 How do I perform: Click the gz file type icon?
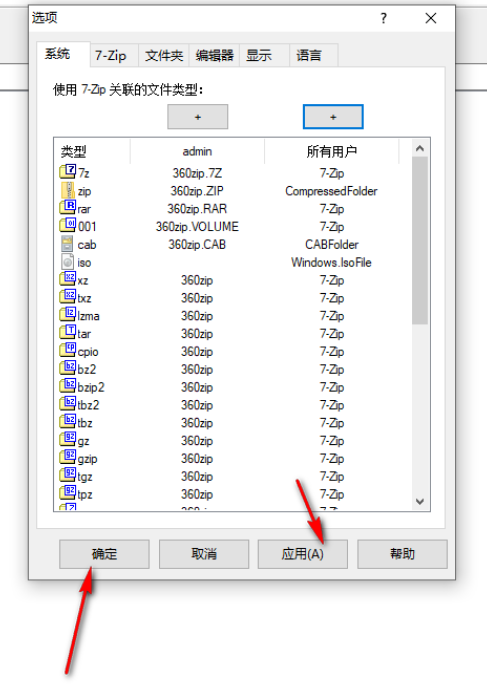[67, 441]
